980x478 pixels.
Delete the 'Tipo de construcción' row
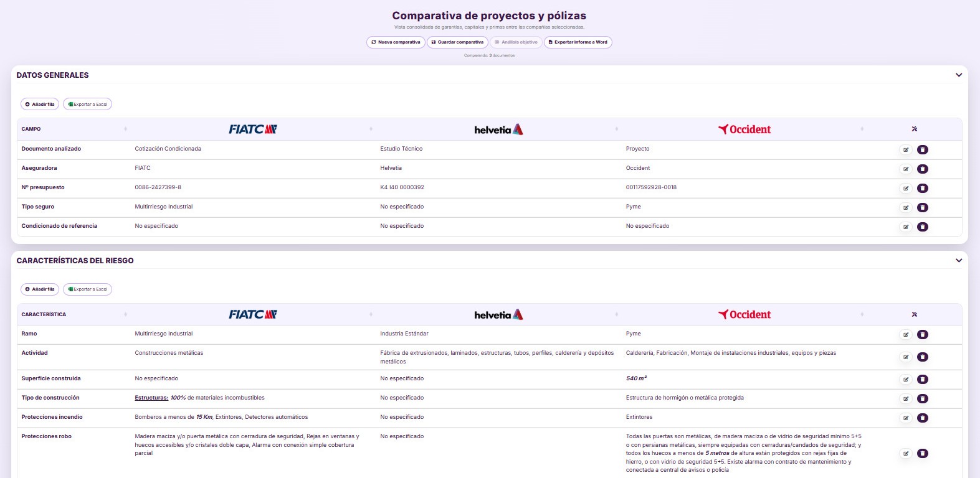pos(923,399)
